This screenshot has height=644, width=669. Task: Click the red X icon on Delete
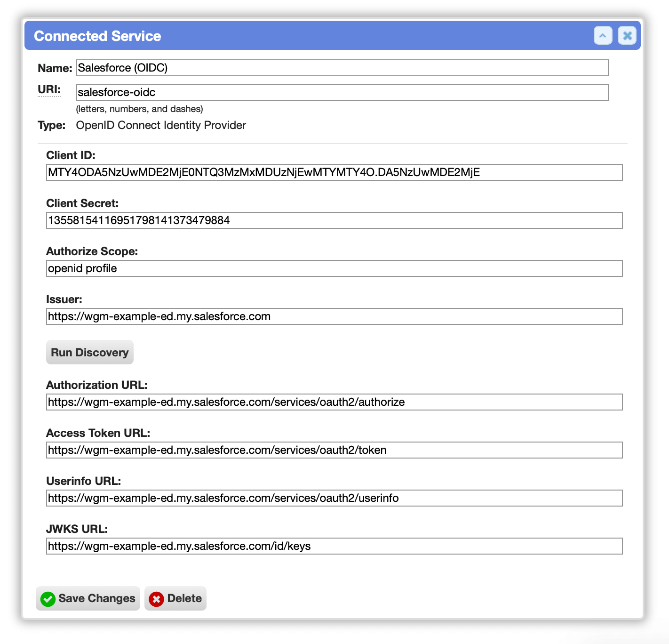pos(156,599)
